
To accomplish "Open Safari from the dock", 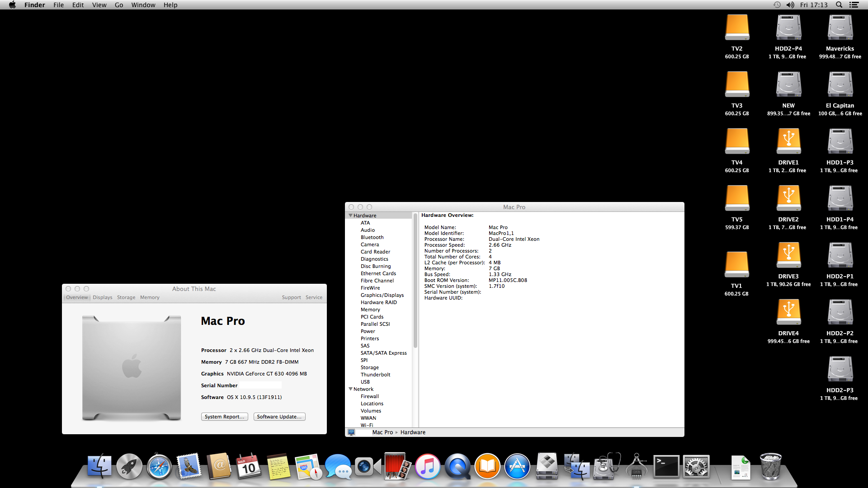I will [x=159, y=467].
